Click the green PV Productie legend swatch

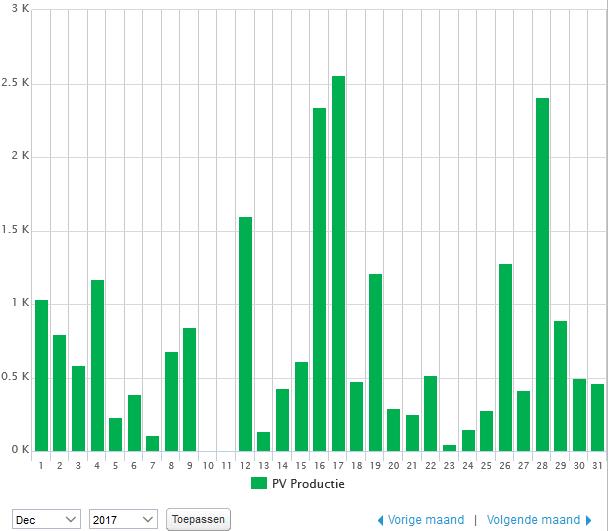point(259,483)
